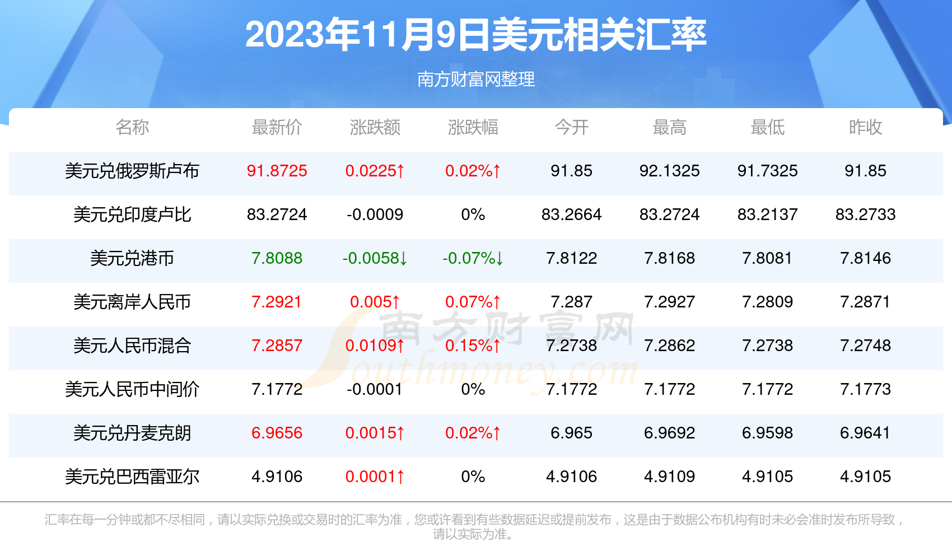Click mixed yuan previous close 7.2748
The image size is (952, 560).
pyautogui.click(x=866, y=346)
